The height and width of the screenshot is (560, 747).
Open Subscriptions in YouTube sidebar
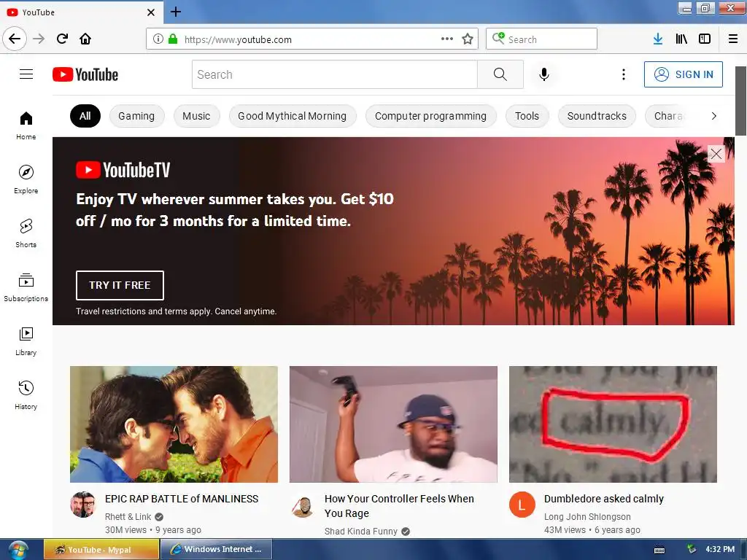pos(26,287)
